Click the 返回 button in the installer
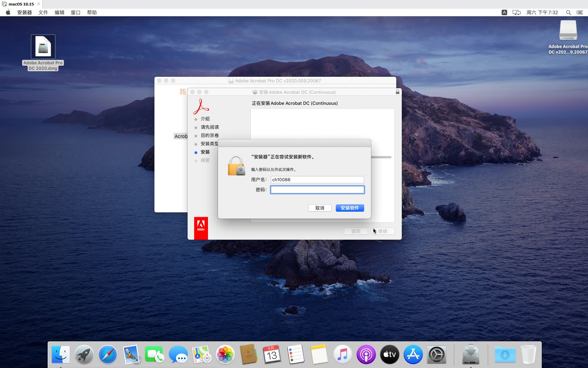Screen dimensions: 588x368 pos(356,231)
